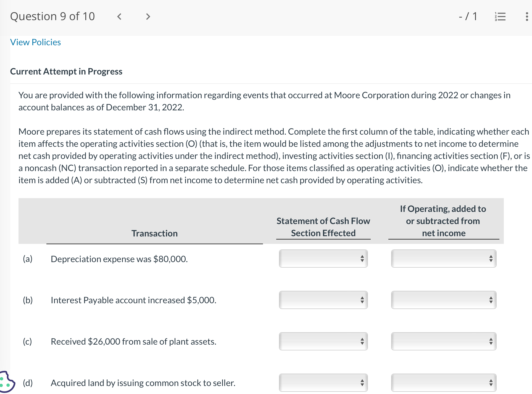Open the question list icon

[500, 17]
